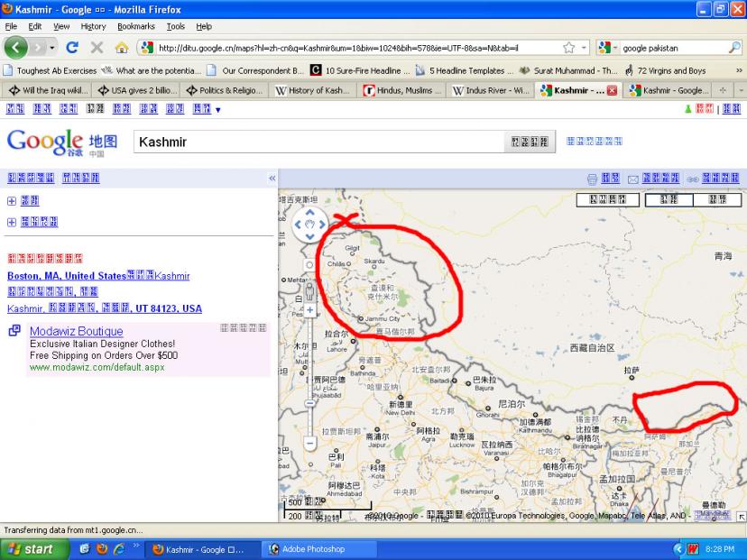The height and width of the screenshot is (560, 747).
Task: Collapse the left results panel
Action: click(x=272, y=178)
